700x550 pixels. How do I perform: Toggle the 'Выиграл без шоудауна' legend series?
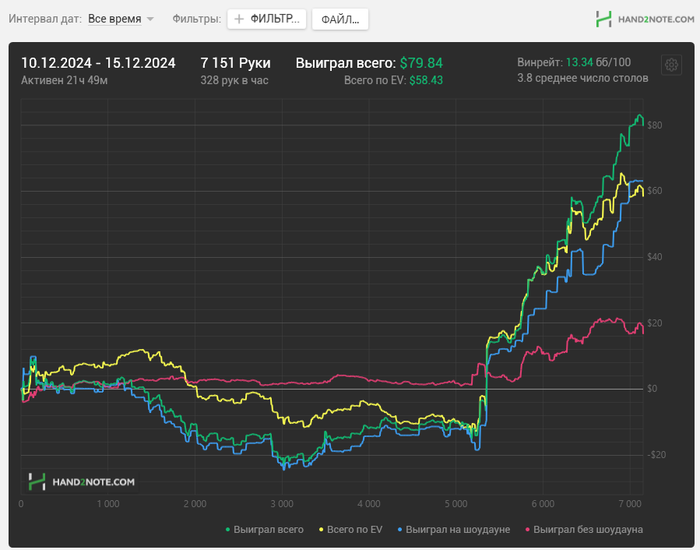584,529
